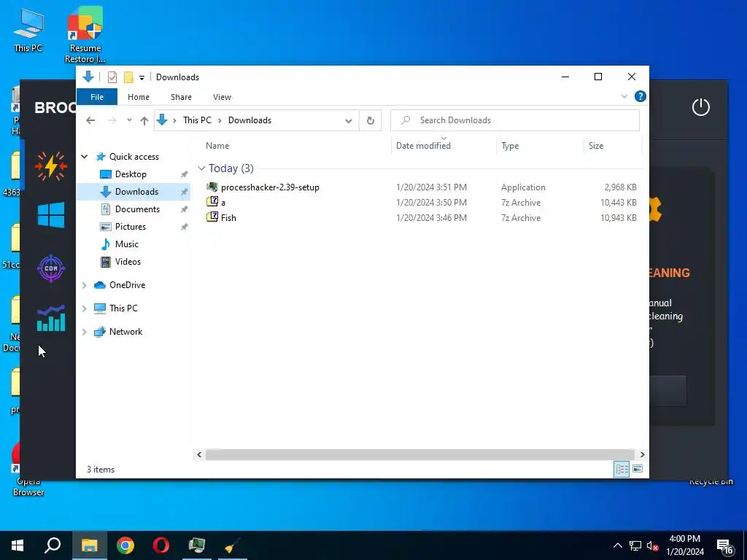Screen dimensions: 747x560
Task: Open Pictures in Quick access
Action: [x=130, y=227]
